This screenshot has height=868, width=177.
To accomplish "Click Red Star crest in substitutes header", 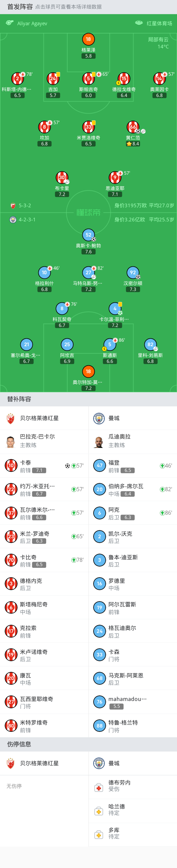I will 11,418.
